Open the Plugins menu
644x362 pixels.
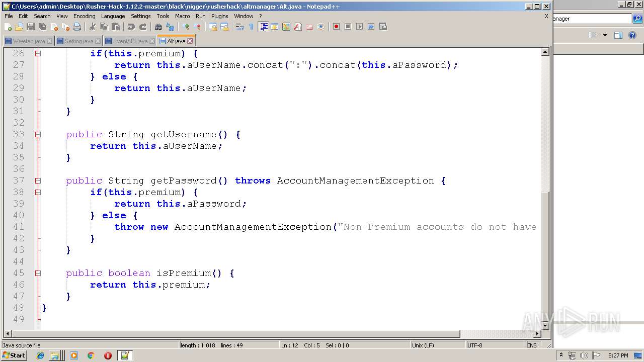(219, 16)
